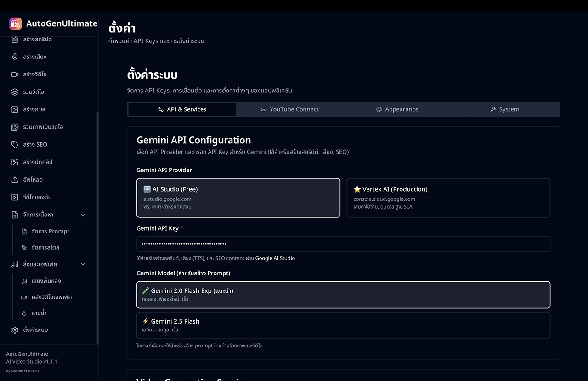Click the AutoGenUltimate logo icon
588x381 pixels.
pos(15,24)
